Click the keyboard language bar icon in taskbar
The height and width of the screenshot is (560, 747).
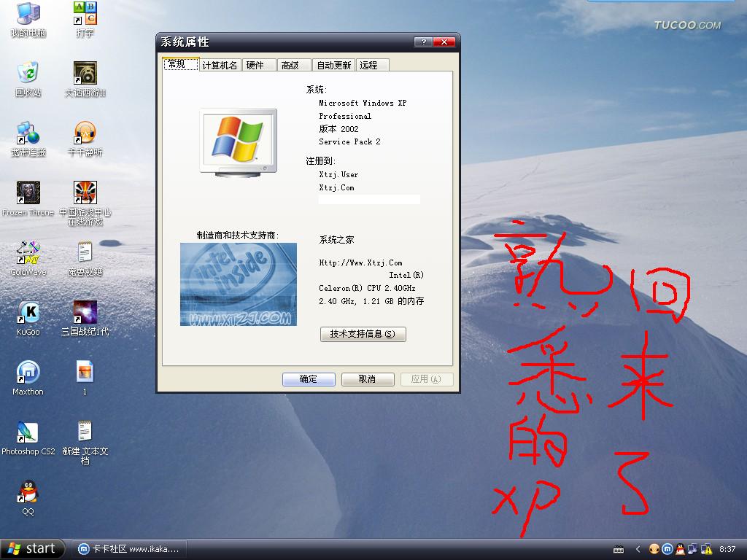pyautogui.click(x=619, y=550)
